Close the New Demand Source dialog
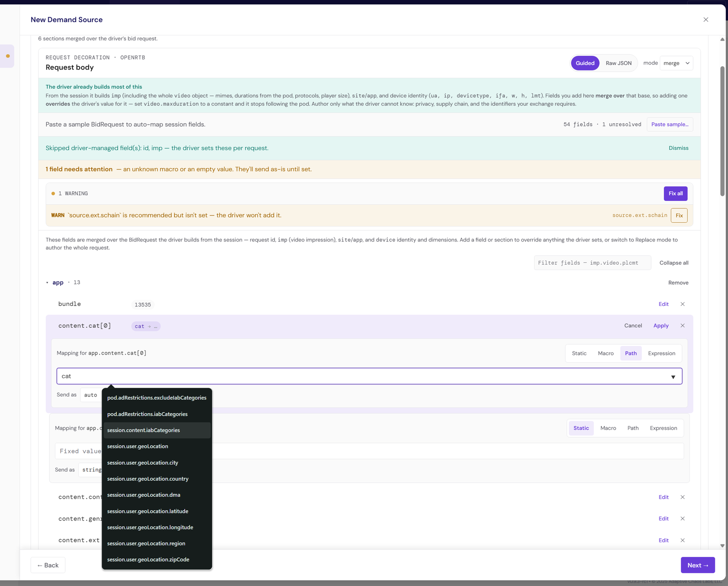This screenshot has height=586, width=728. tap(706, 20)
